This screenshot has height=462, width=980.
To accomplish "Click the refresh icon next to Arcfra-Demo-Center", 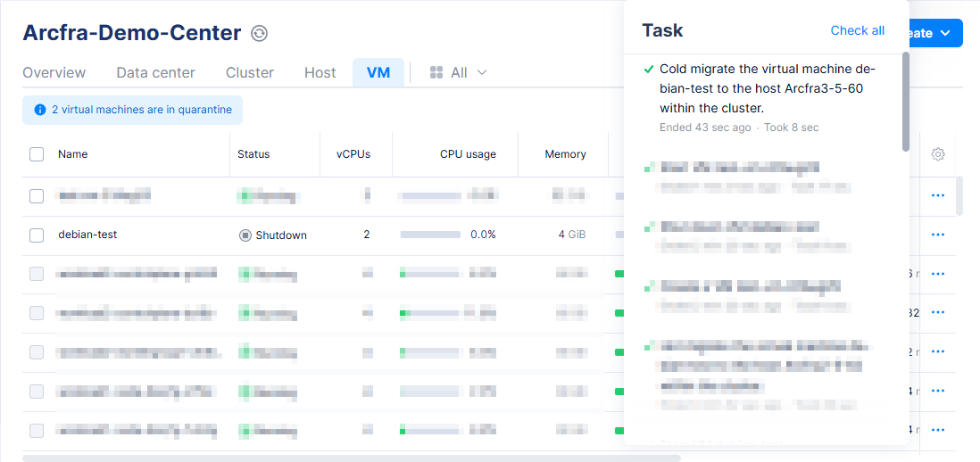I will point(260,34).
